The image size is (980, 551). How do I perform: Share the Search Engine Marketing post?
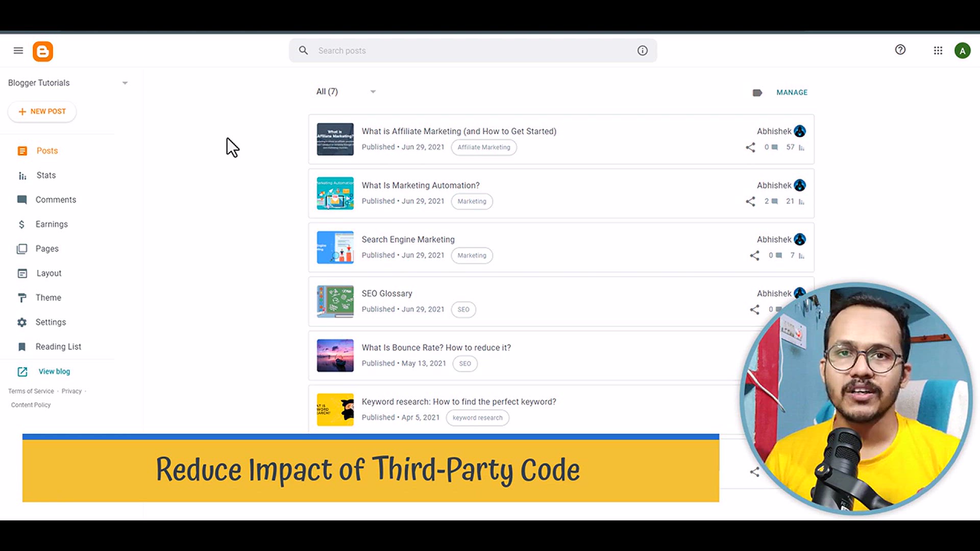point(754,256)
